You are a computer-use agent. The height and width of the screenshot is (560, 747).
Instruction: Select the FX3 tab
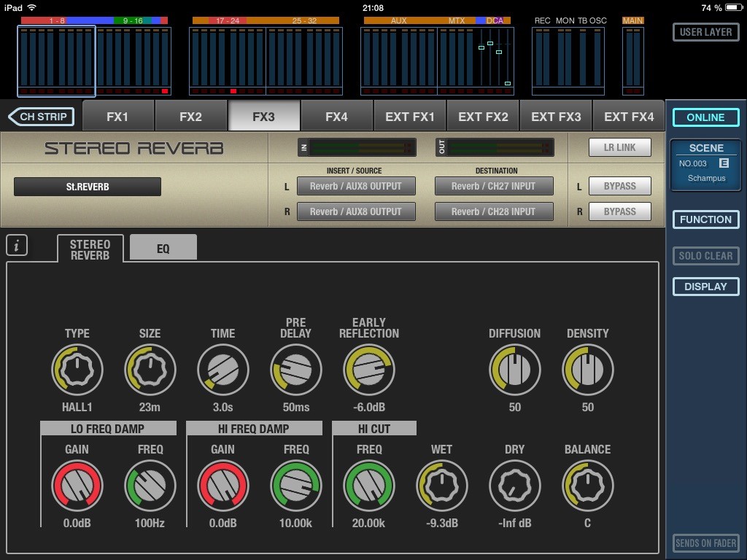click(264, 116)
